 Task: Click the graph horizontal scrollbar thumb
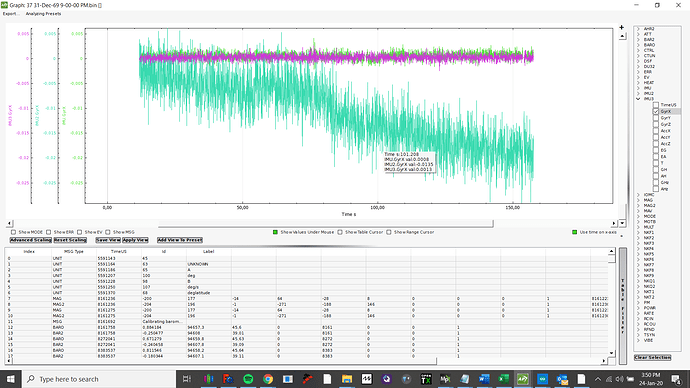click(325, 223)
